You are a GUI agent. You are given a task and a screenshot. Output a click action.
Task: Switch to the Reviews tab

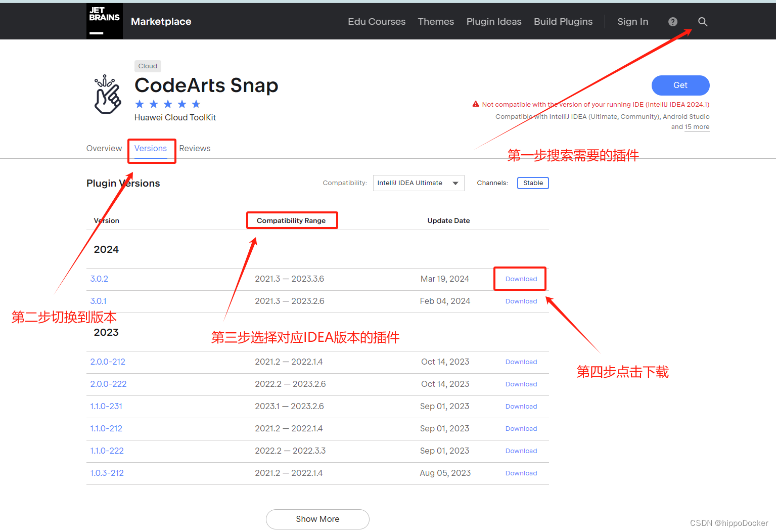coord(195,148)
